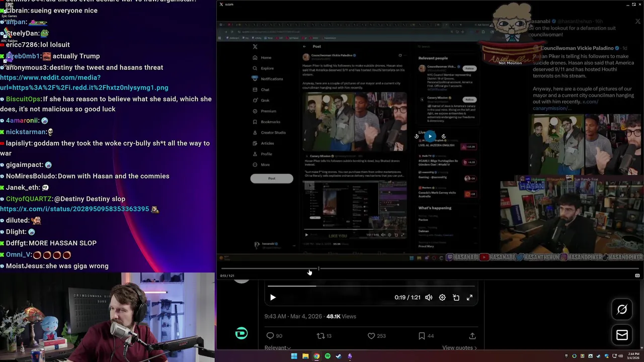
Task: Select Chat in the X sidebar in the video
Action: pyautogui.click(x=262, y=89)
